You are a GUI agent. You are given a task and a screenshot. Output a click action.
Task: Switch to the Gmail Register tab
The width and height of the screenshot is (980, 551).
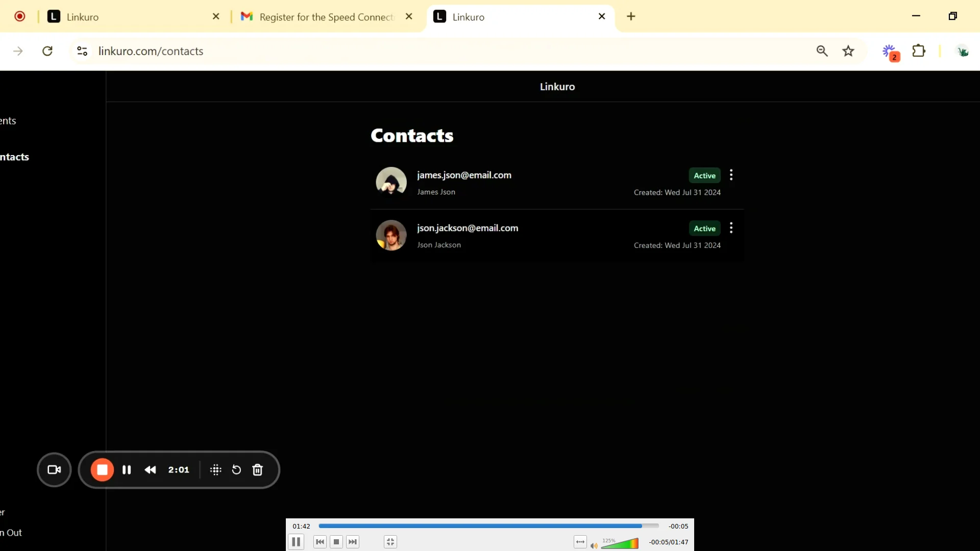[327, 17]
